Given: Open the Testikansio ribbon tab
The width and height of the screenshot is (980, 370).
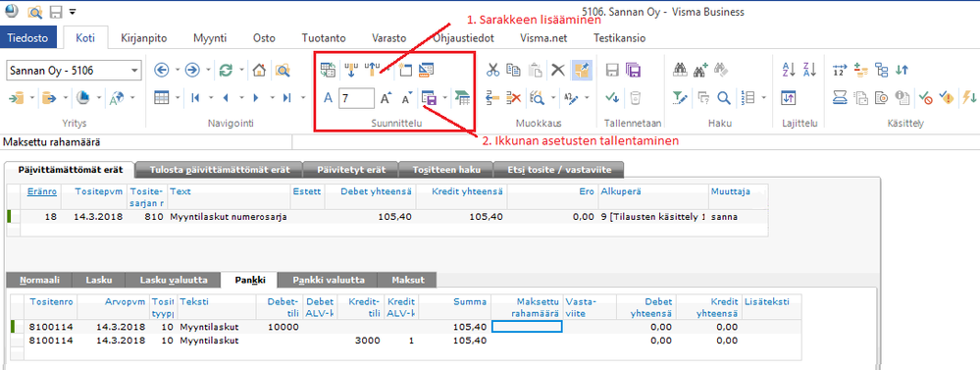Looking at the screenshot, I should 619,38.
